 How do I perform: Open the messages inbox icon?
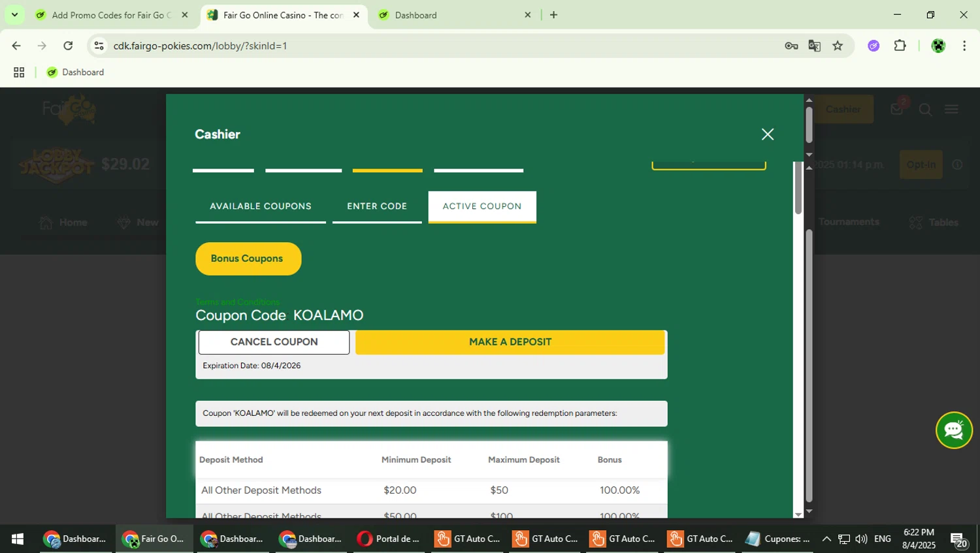click(897, 109)
